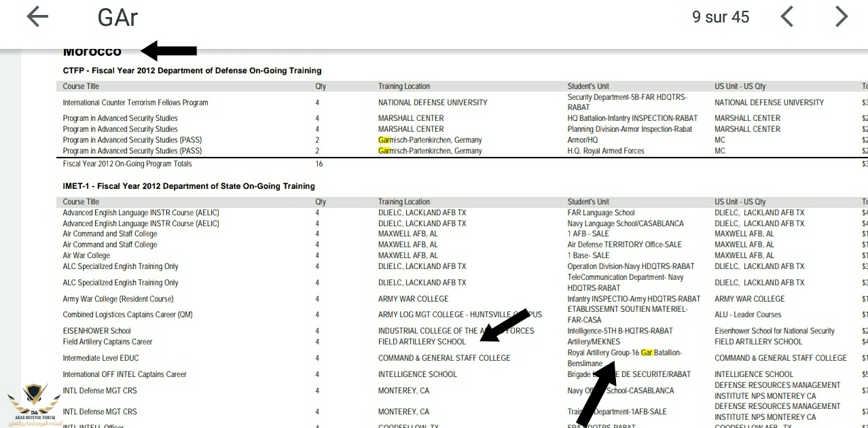Click the Arab Defense Forum logo watermark
Screen dimensions: 868x428
coord(33,404)
